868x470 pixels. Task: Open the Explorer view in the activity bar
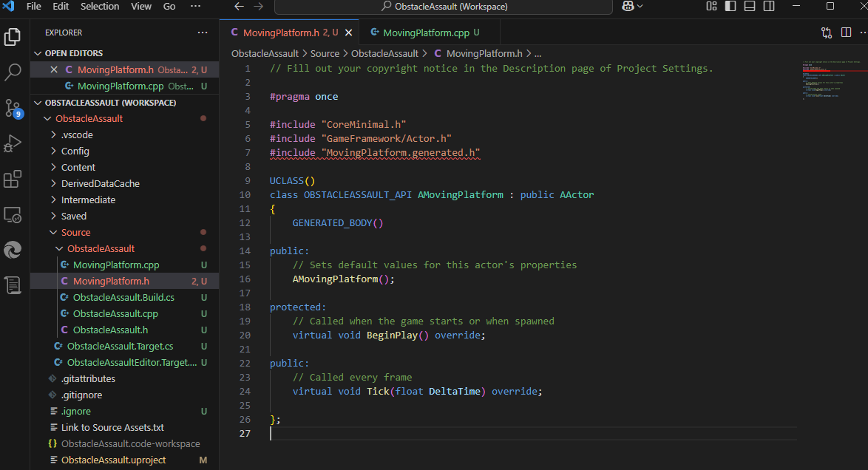tap(12, 37)
